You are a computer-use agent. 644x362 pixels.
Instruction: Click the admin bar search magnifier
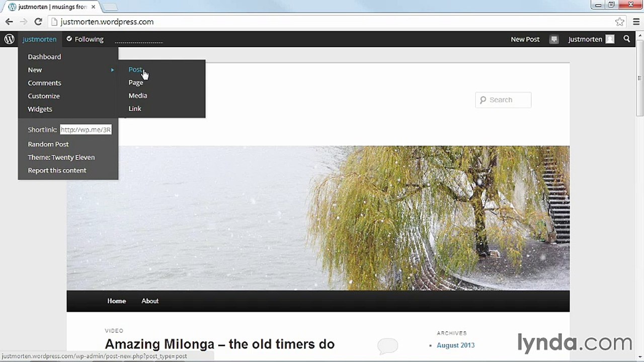click(627, 39)
